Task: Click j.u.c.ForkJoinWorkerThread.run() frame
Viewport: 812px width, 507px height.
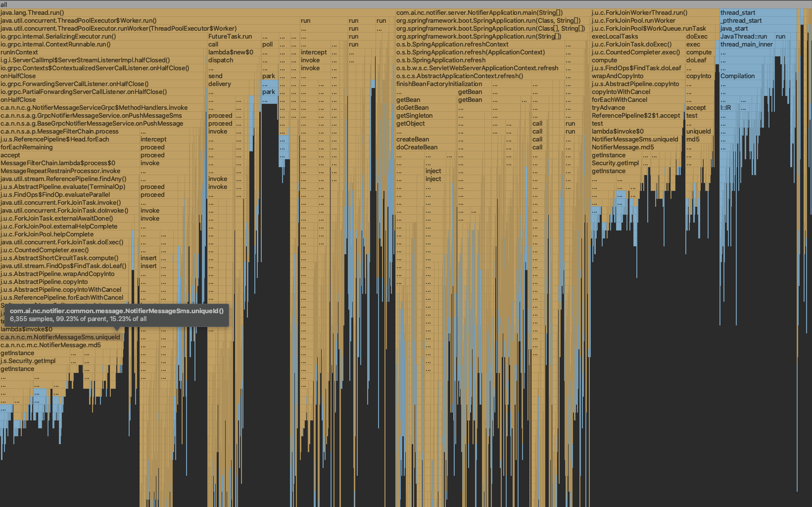Action: pyautogui.click(x=655, y=12)
